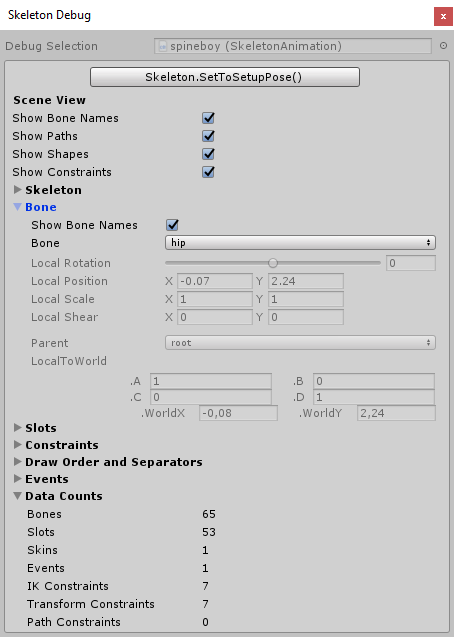The height and width of the screenshot is (637, 454).
Task: Uncheck Scene View Show Bone Names
Action: coord(208,118)
